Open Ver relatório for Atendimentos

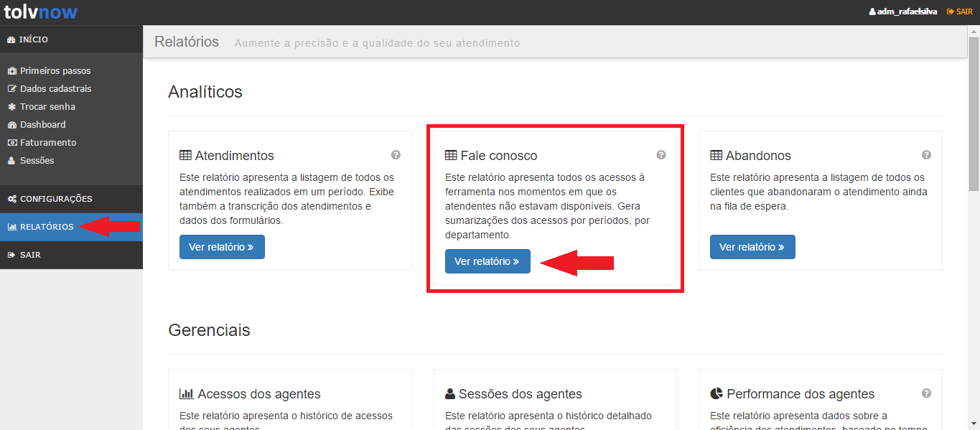(222, 247)
